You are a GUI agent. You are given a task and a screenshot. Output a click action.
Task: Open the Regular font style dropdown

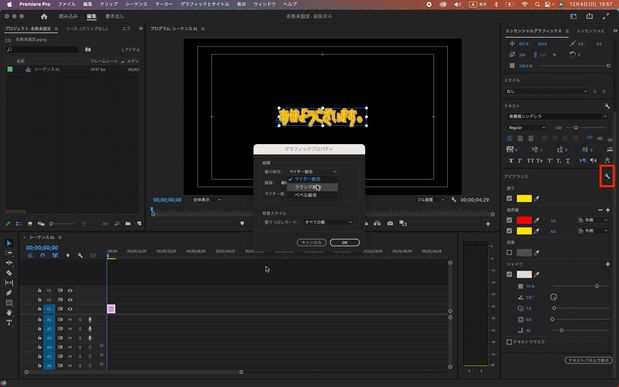527,128
